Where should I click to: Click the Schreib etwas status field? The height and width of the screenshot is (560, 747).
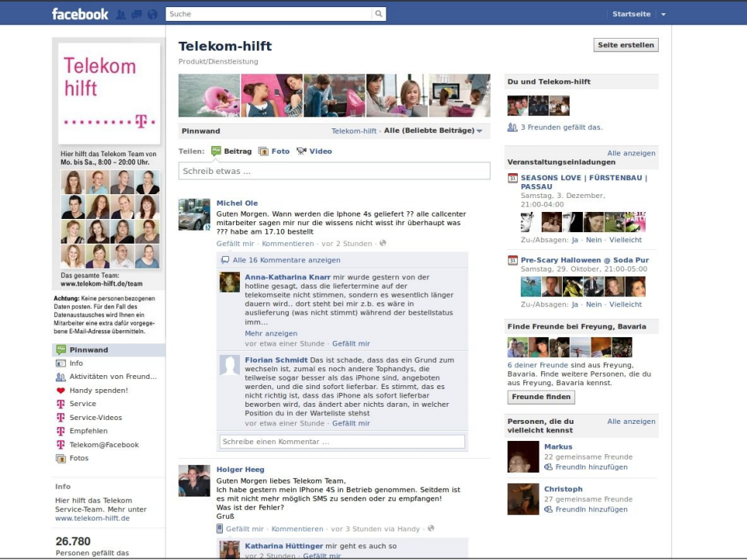[334, 171]
